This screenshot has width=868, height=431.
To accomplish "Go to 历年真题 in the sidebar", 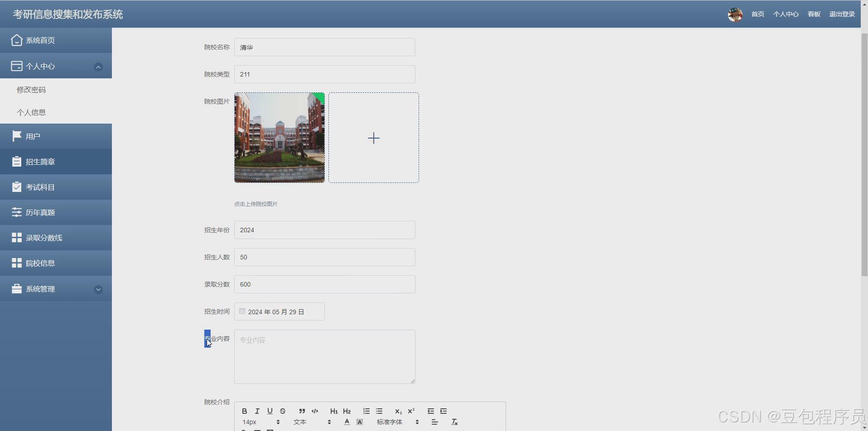I will click(56, 212).
